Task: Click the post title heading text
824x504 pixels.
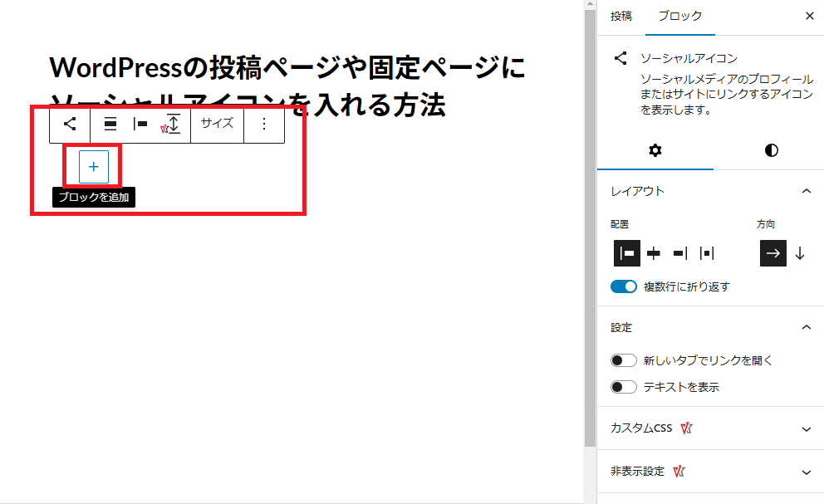Action: click(287, 86)
